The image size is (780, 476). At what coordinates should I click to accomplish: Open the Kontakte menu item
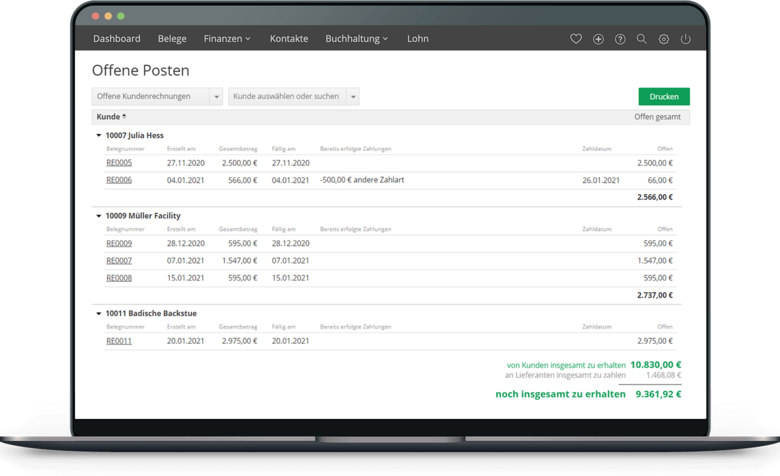pos(289,39)
